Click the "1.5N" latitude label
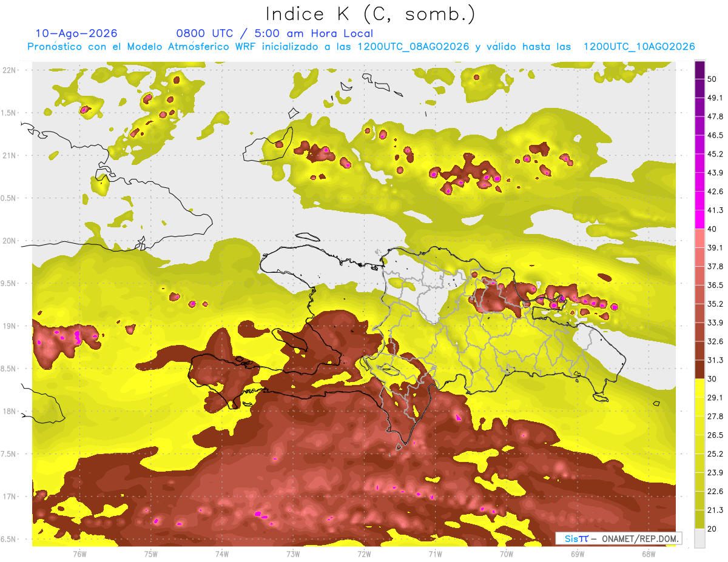The image size is (728, 562). [9, 113]
